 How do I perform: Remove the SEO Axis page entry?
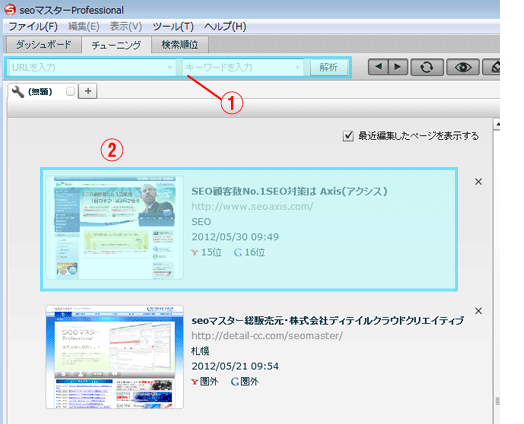[x=478, y=182]
